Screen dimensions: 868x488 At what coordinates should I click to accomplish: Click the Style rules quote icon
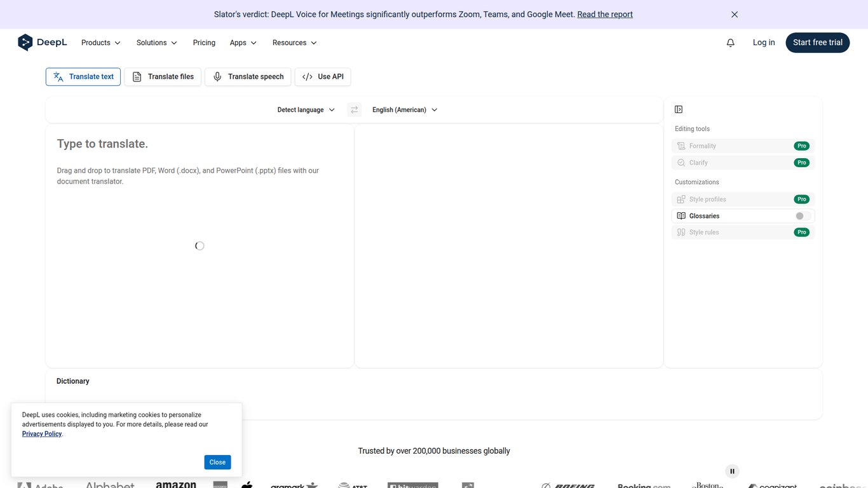click(681, 233)
